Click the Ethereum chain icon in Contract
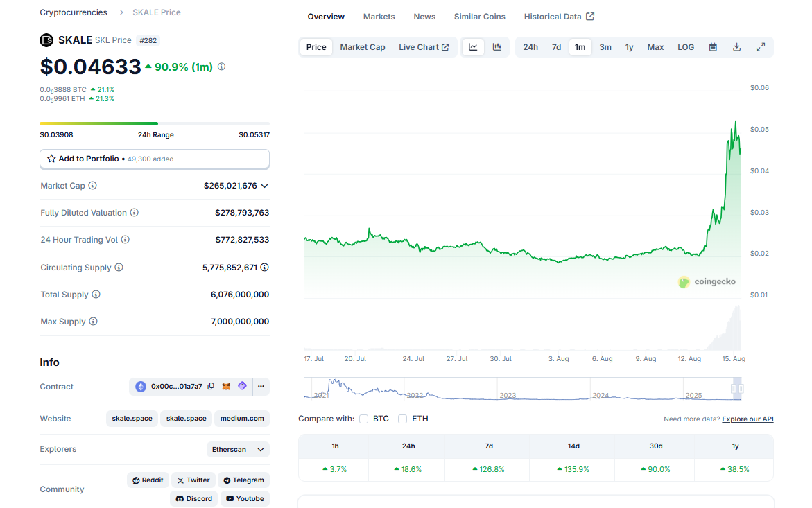The height and width of the screenshot is (508, 812). click(141, 387)
